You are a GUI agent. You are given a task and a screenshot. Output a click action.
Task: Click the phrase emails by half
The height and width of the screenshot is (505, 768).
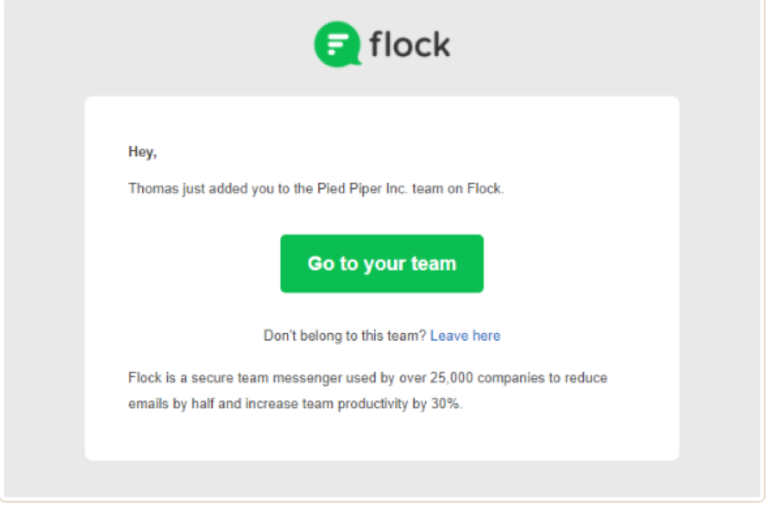click(170, 406)
